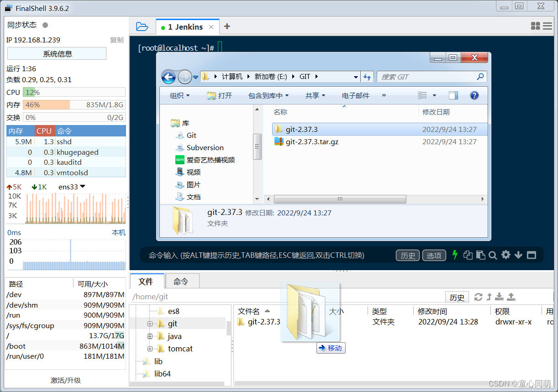This screenshot has width=558, height=392.
Task: Click the explorer search magnifier icon
Action: click(480, 77)
